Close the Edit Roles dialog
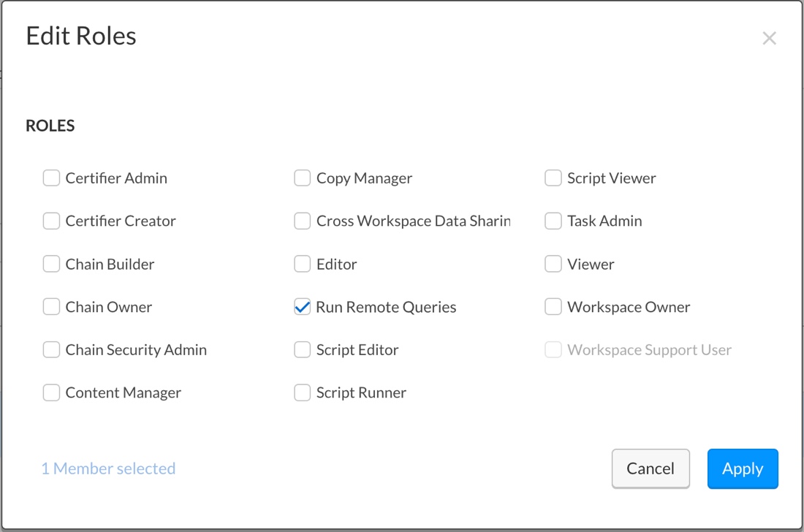This screenshot has width=804, height=532. [769, 39]
